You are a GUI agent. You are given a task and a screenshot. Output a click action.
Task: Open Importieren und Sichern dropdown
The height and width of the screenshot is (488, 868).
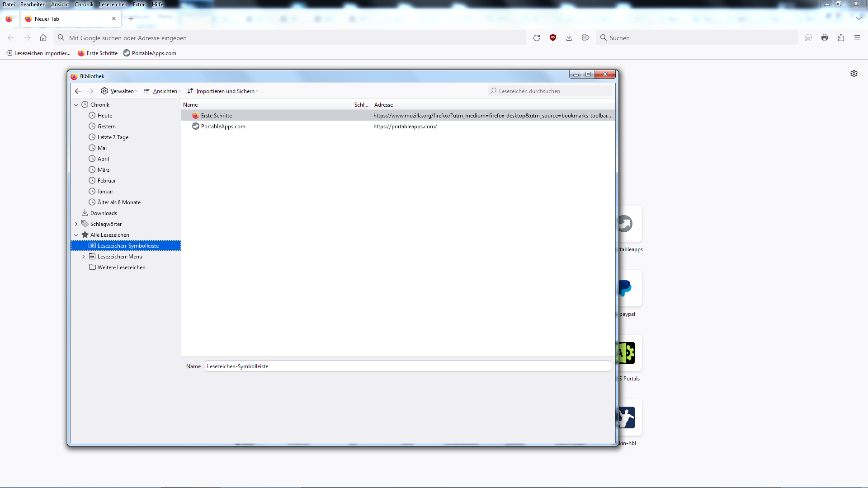point(223,91)
